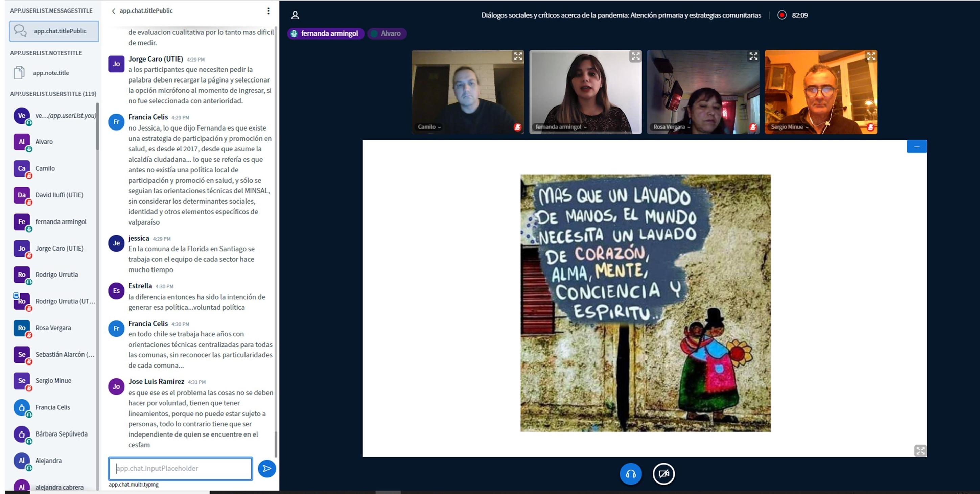Click Camilo's webcam video tile
Image resolution: width=980 pixels, height=494 pixels.
click(468, 92)
